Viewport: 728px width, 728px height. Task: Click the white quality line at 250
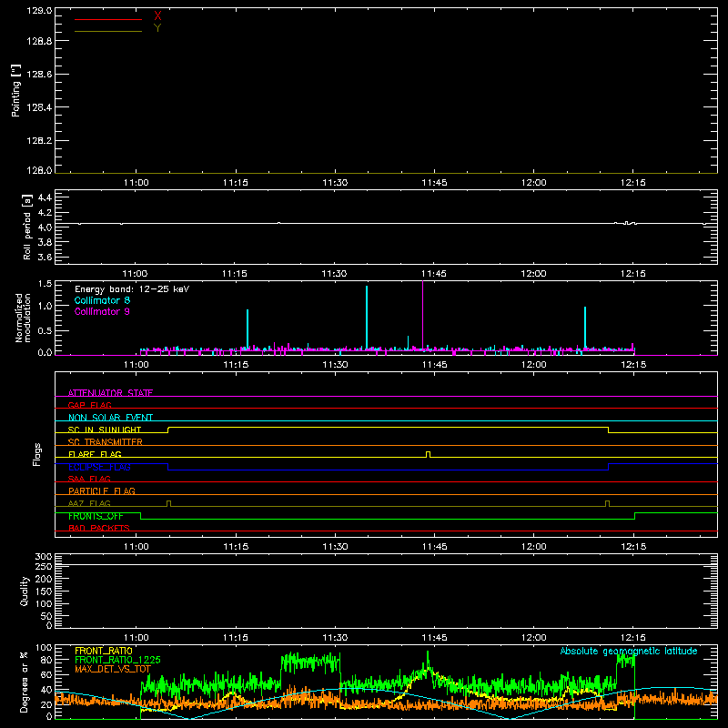[x=386, y=564]
